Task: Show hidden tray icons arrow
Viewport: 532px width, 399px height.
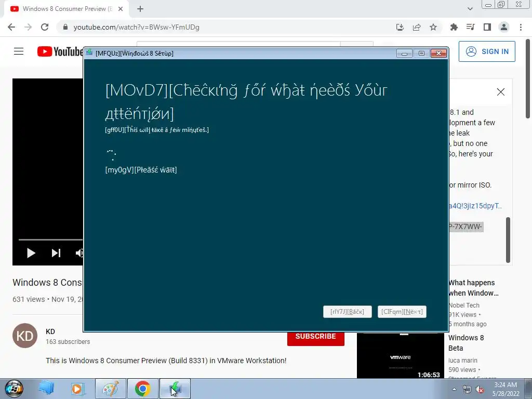Action: point(454,389)
